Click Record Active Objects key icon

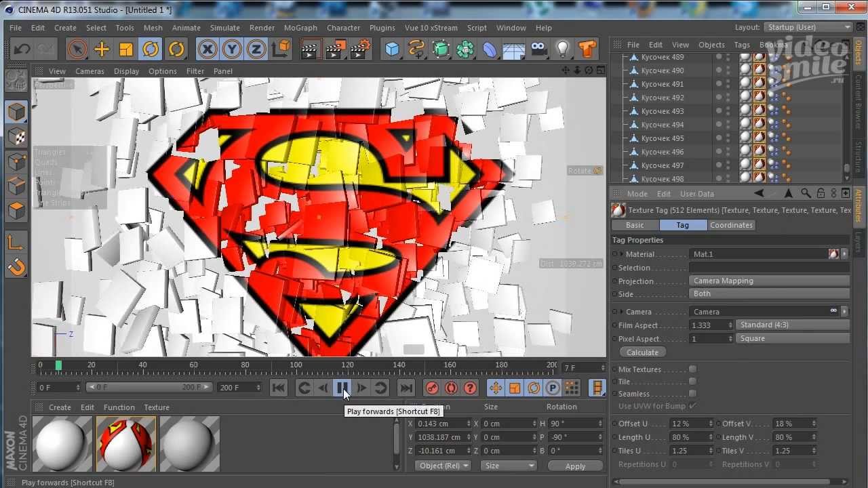pyautogui.click(x=432, y=388)
